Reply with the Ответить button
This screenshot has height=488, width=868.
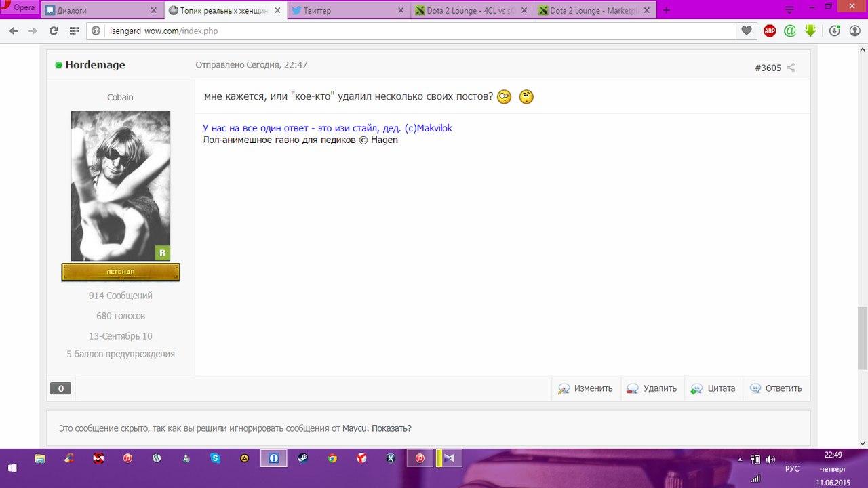click(x=776, y=388)
